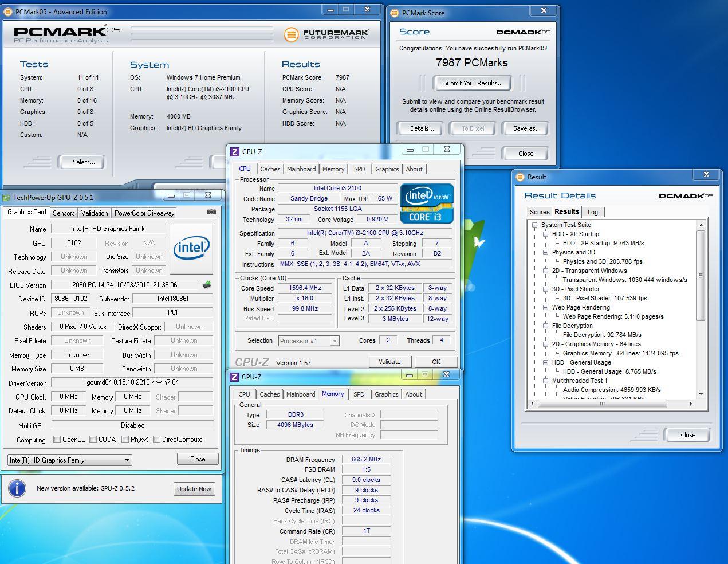Screen dimensions: 728x564
Task: Click the Result tree scroll down arrow
Action: [x=701, y=394]
